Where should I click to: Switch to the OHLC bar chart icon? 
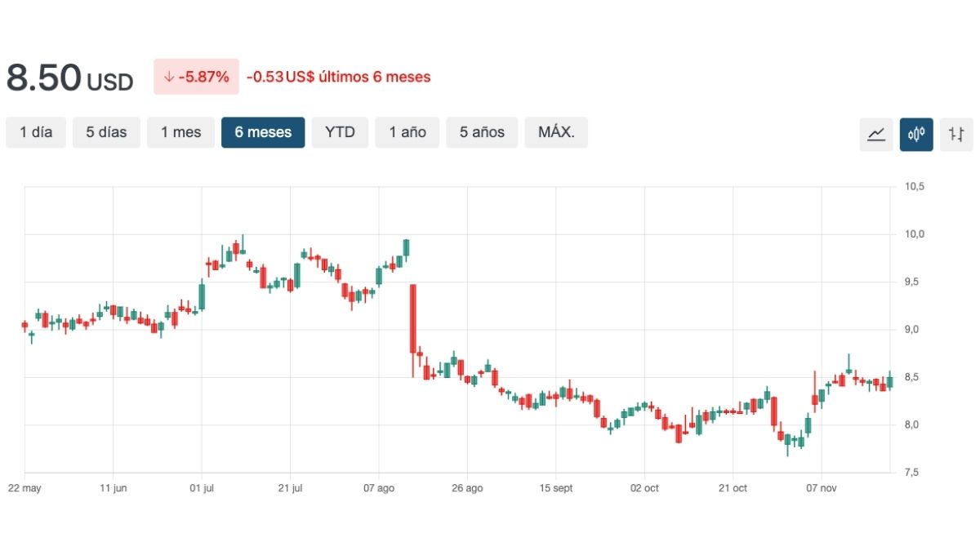956,134
